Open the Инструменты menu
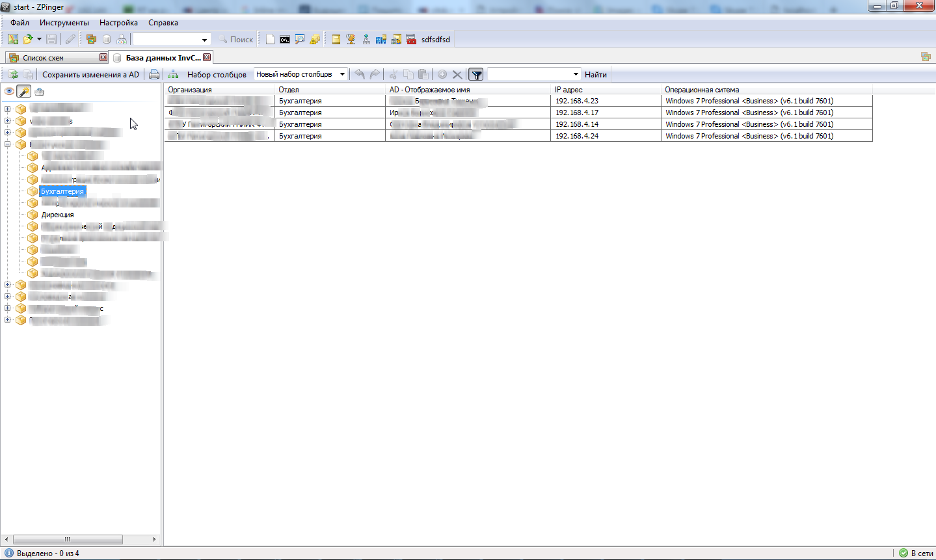 pyautogui.click(x=64, y=23)
